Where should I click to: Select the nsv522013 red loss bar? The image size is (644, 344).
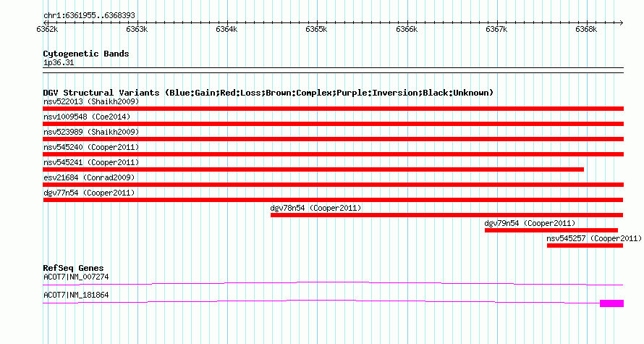(x=333, y=109)
